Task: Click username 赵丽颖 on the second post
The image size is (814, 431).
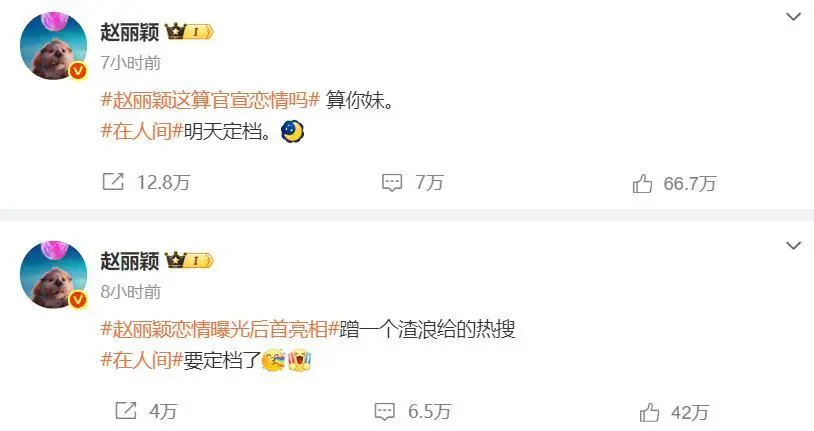Action: click(130, 260)
